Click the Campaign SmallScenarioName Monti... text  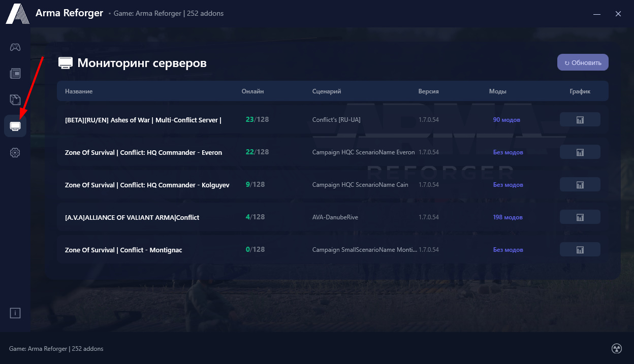click(x=365, y=250)
